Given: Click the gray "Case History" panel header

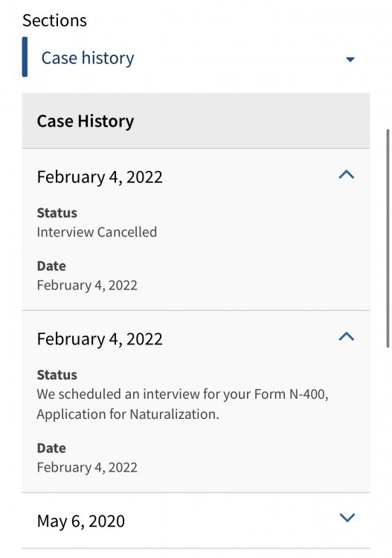Looking at the screenshot, I should click(196, 121).
